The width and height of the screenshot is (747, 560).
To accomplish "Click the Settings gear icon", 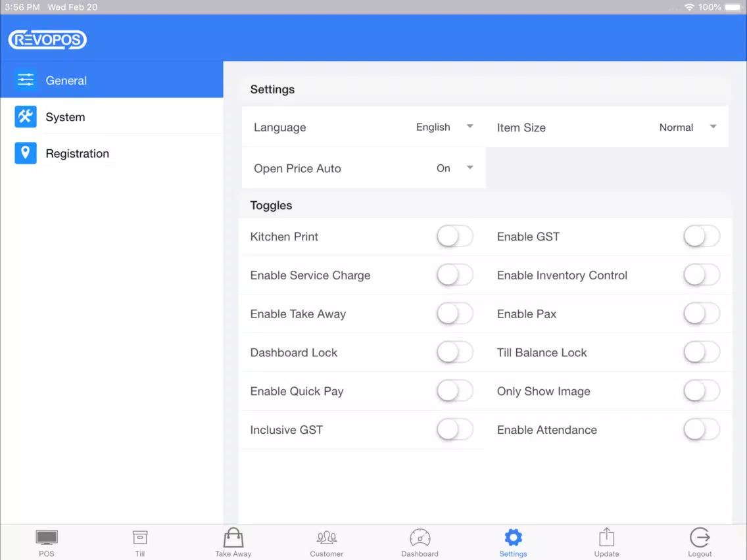I will (x=513, y=538).
